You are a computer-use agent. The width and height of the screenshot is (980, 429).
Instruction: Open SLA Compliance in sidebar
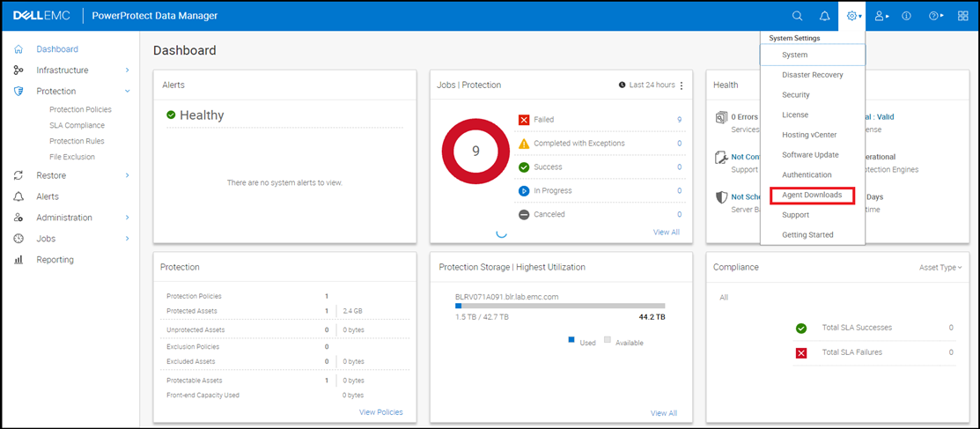[77, 125]
